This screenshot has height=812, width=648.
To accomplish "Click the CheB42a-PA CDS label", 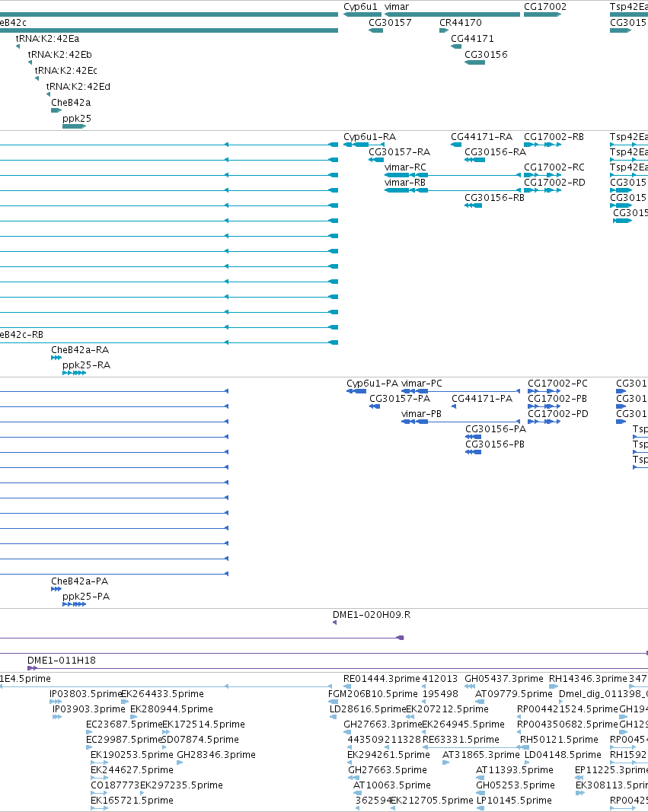I will pos(80,581).
